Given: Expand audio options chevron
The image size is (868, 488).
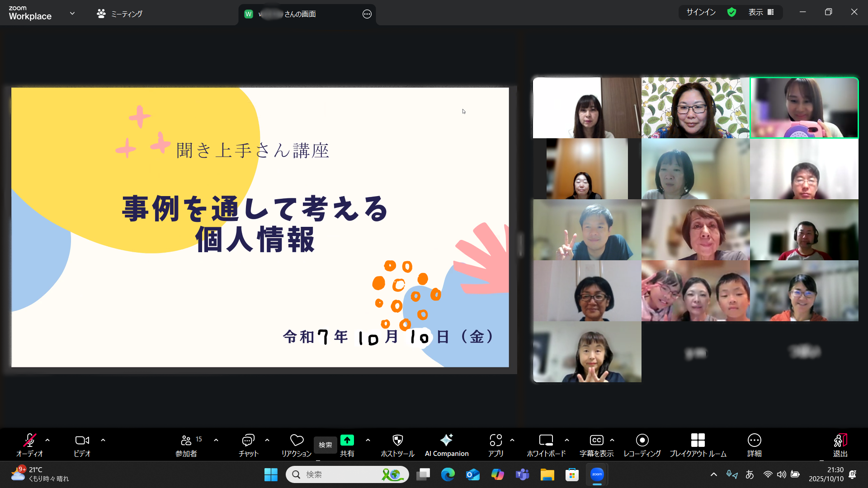Looking at the screenshot, I should [x=47, y=440].
